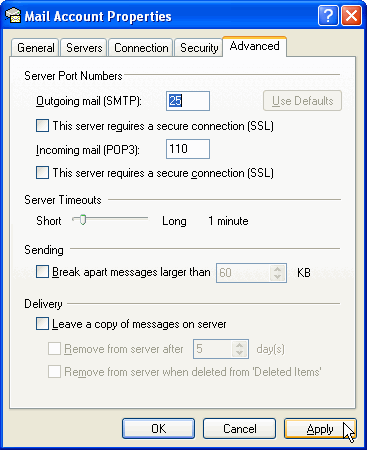Click the down arrow of the days spinner
Viewport: 367px width, 450px height.
click(239, 353)
